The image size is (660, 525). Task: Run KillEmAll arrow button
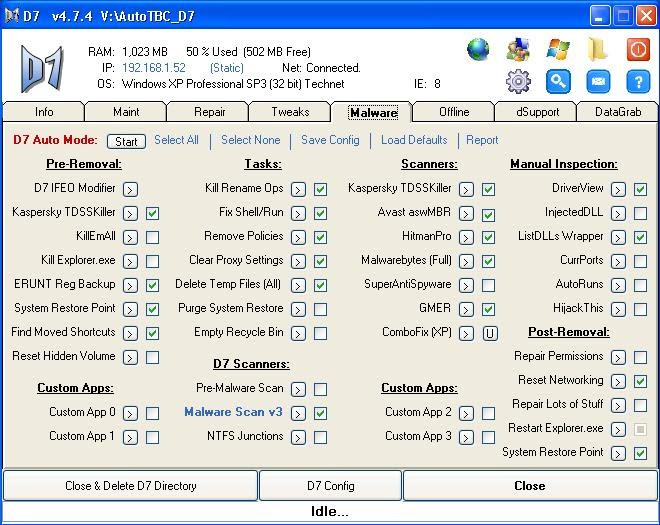point(130,237)
